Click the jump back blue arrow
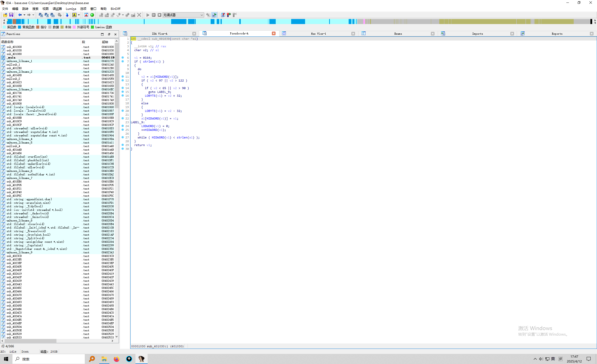The image size is (597, 364). [x=20, y=15]
